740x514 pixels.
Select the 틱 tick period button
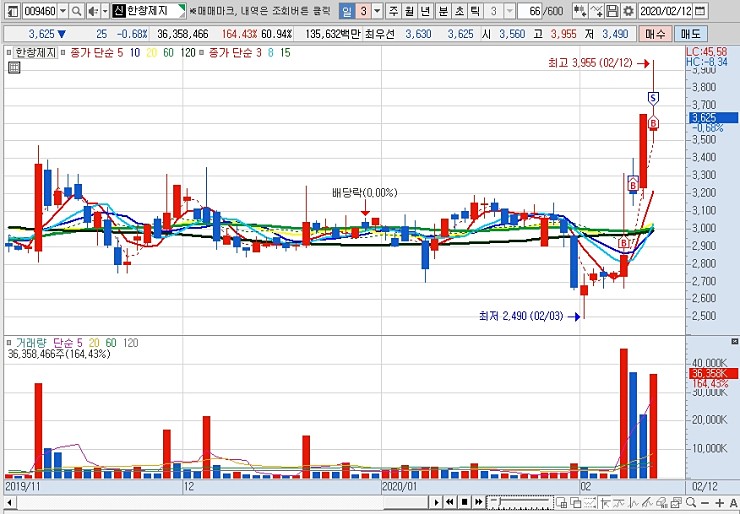click(475, 11)
